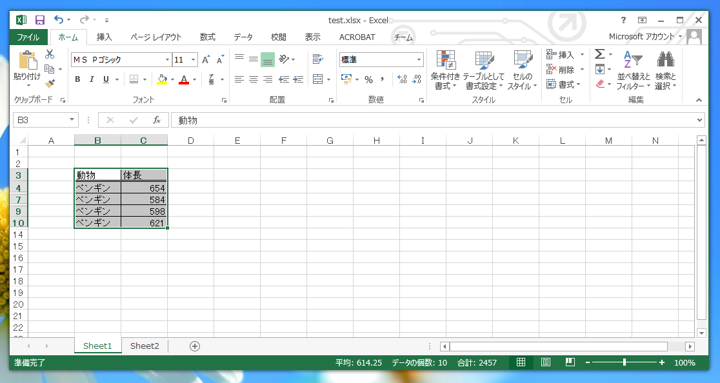
Task: Click Microsoft アカウント sign-in
Action: pyautogui.click(x=641, y=36)
